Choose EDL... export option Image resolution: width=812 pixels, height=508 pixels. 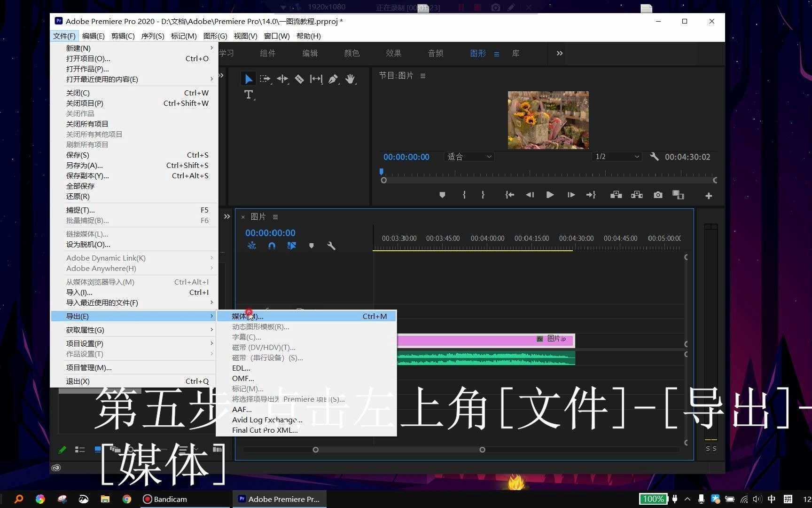pyautogui.click(x=306, y=368)
